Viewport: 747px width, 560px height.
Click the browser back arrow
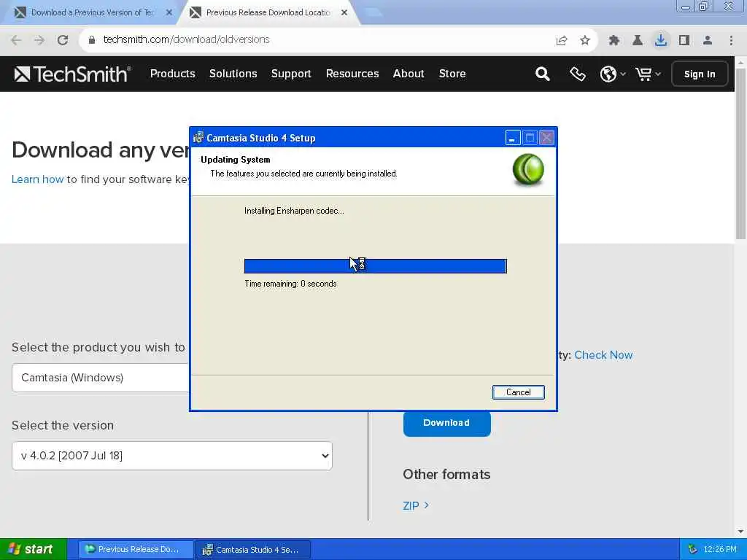pos(16,40)
